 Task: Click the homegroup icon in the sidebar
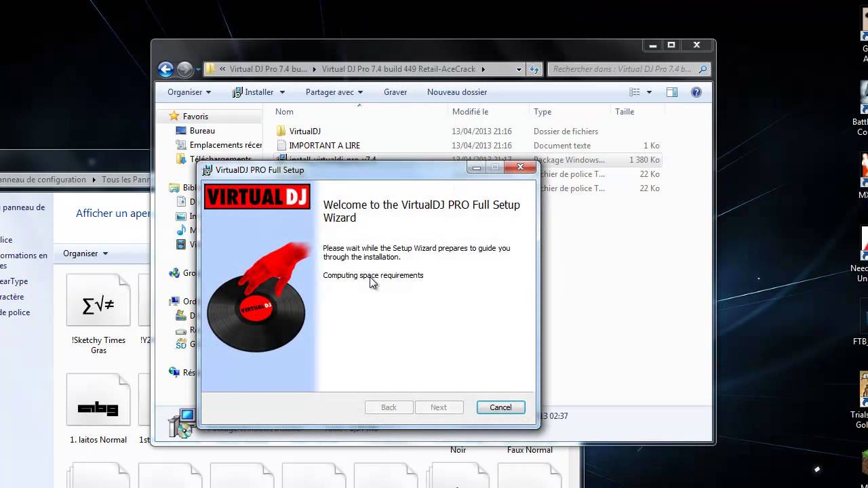[x=174, y=273]
